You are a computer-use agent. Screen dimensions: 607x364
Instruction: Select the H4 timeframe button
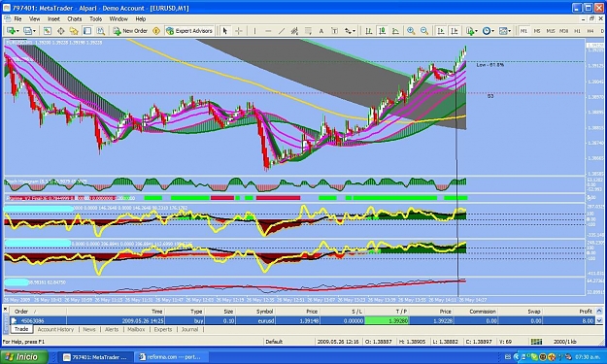click(590, 31)
